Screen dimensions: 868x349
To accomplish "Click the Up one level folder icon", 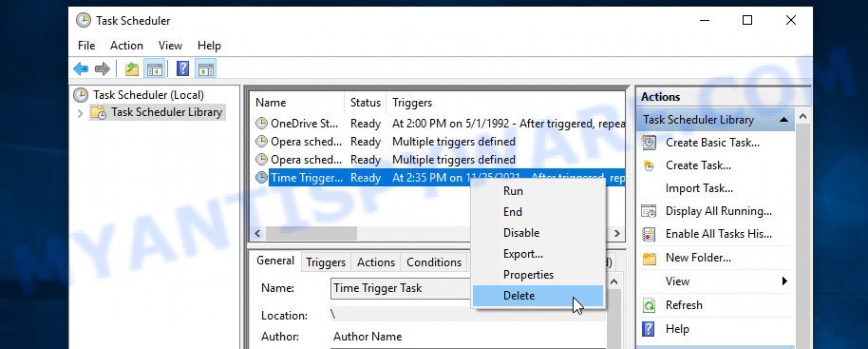I will [x=132, y=69].
